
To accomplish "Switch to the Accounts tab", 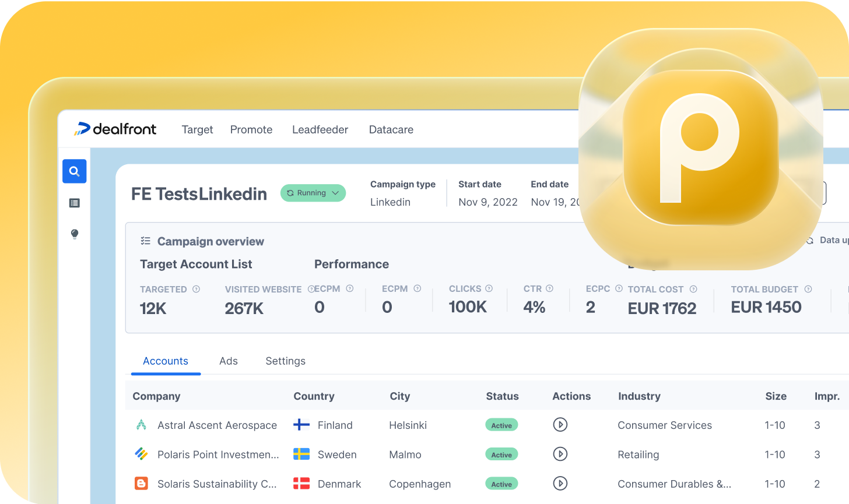I will (166, 361).
